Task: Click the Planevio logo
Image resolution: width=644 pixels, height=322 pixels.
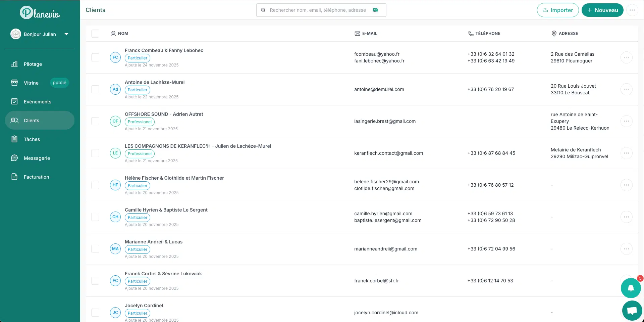Action: (40, 13)
